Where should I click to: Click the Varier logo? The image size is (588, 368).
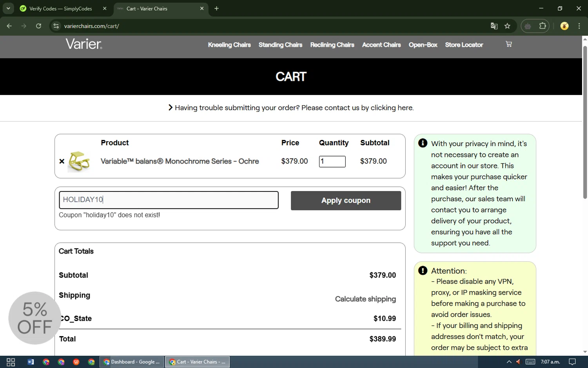click(84, 44)
